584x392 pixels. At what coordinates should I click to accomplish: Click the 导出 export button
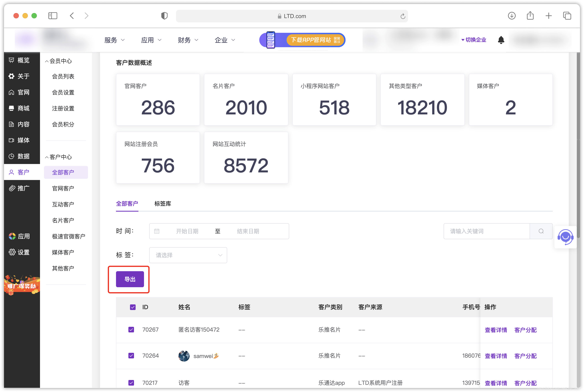tap(130, 279)
